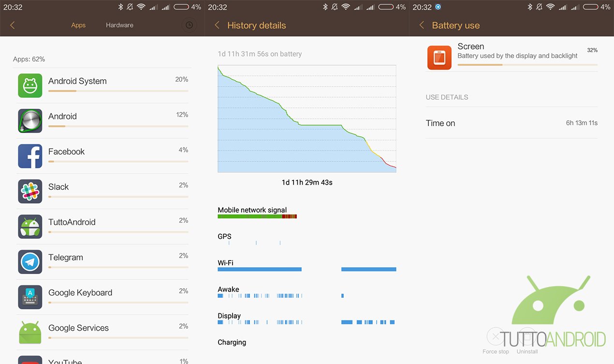Tap the 'Time on' row
Screen dimensions: 614x364
click(x=512, y=123)
